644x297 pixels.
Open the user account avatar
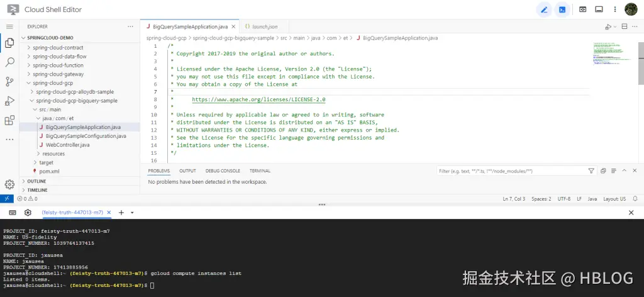pos(631,9)
